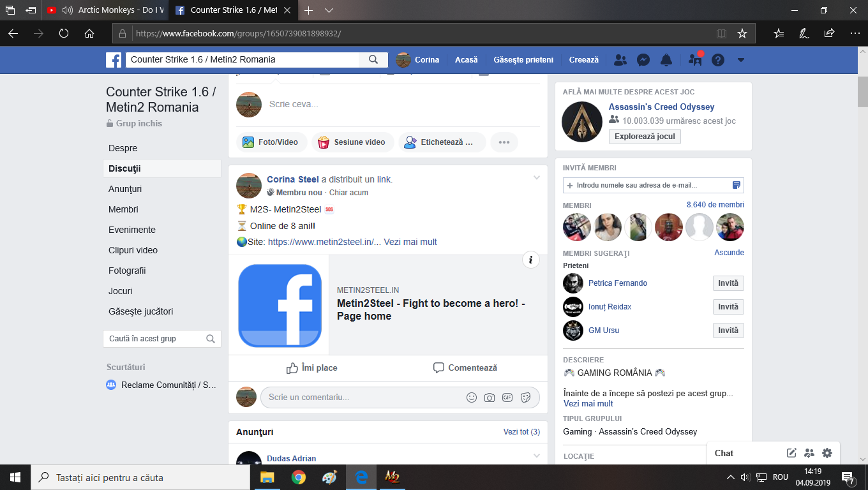868x490 pixels.
Task: Add page to favorites with star icon
Action: click(742, 34)
